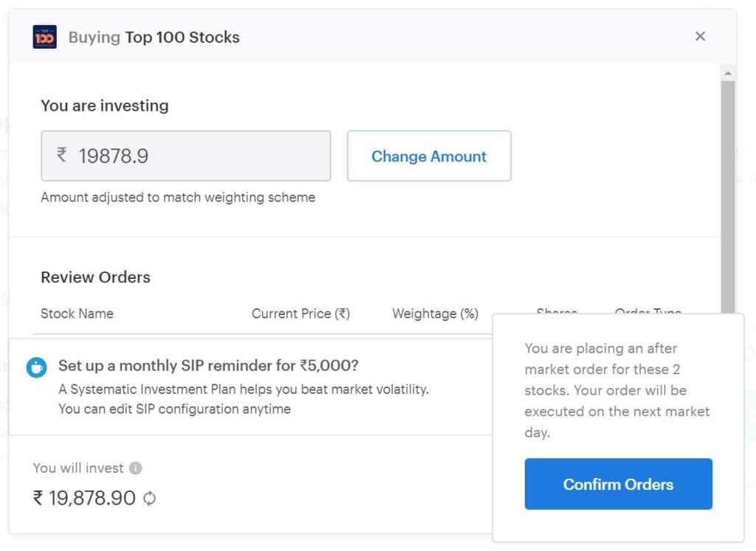Click the Current Price column header

[x=300, y=313]
